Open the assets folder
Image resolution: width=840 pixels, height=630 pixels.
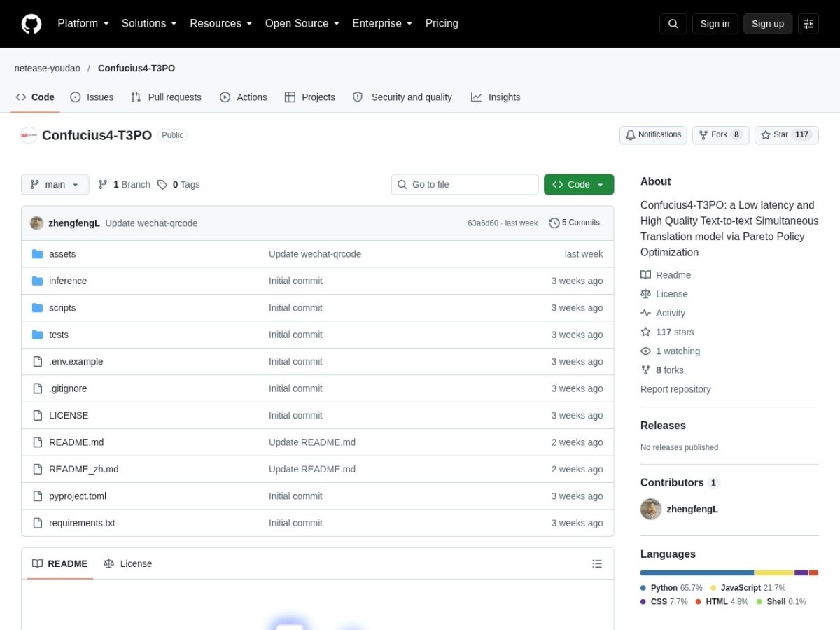[x=62, y=254]
